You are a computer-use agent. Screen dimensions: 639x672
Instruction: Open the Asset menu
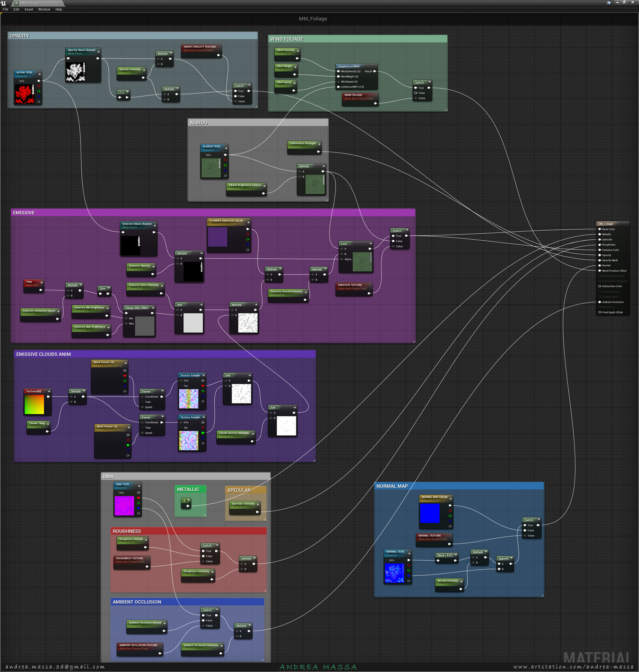click(29, 10)
